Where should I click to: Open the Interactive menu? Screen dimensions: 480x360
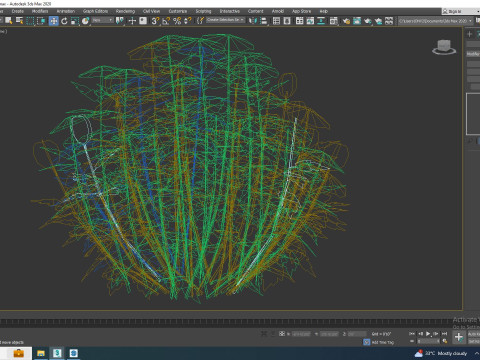coord(230,11)
